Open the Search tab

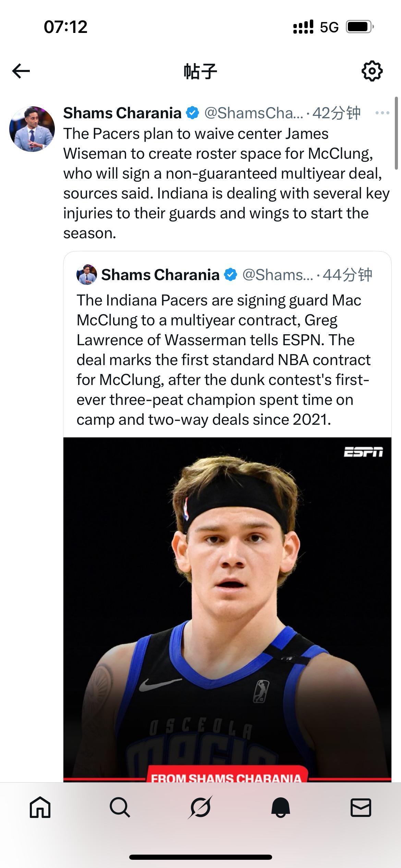pos(120,808)
